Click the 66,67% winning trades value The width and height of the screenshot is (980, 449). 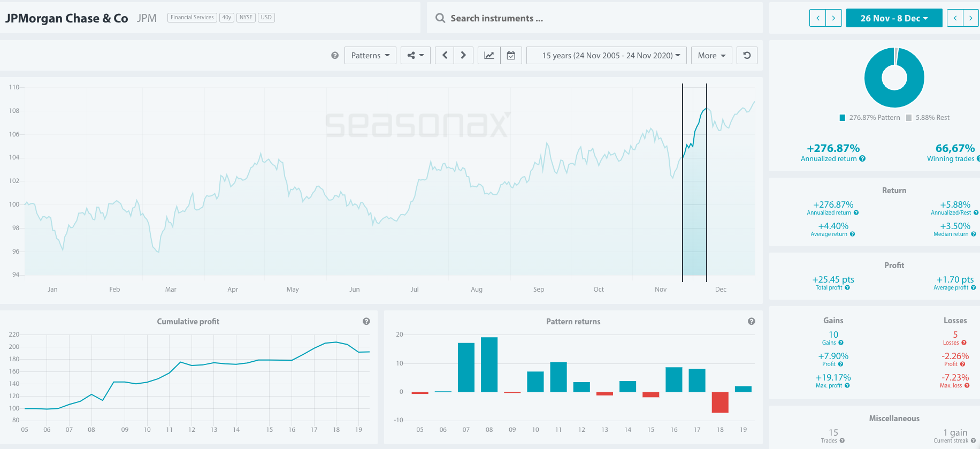955,148
